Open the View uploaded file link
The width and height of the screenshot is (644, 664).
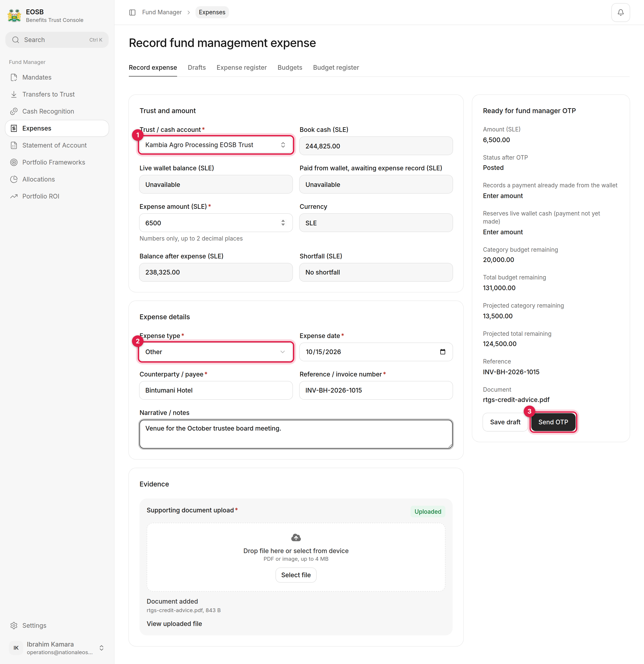click(174, 624)
